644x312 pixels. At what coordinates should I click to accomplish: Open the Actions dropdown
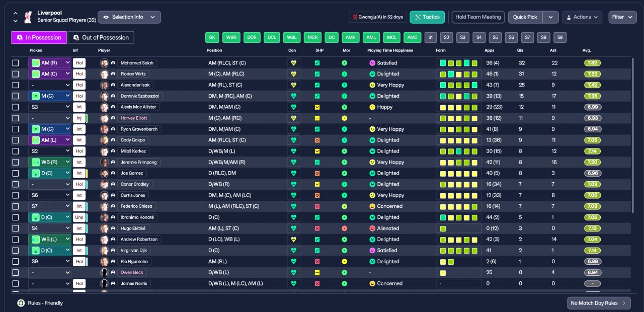582,17
